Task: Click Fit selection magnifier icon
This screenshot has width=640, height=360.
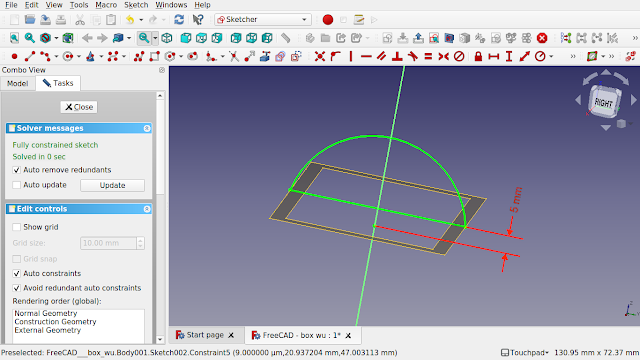Action: pos(30,38)
